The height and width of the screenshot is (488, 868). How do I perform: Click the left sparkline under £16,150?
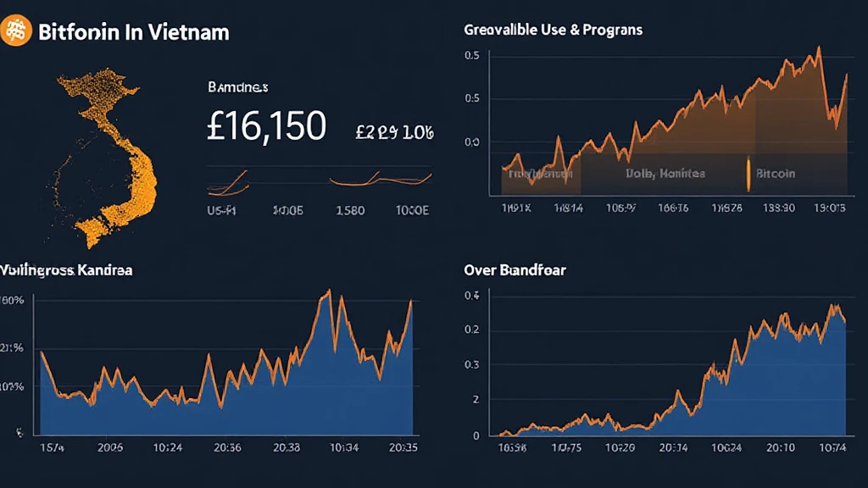229,180
